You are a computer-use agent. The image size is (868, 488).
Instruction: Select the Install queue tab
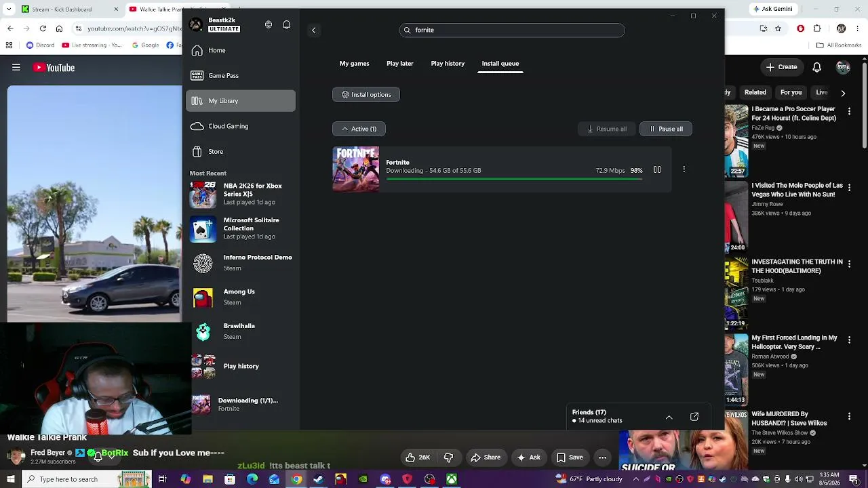500,64
